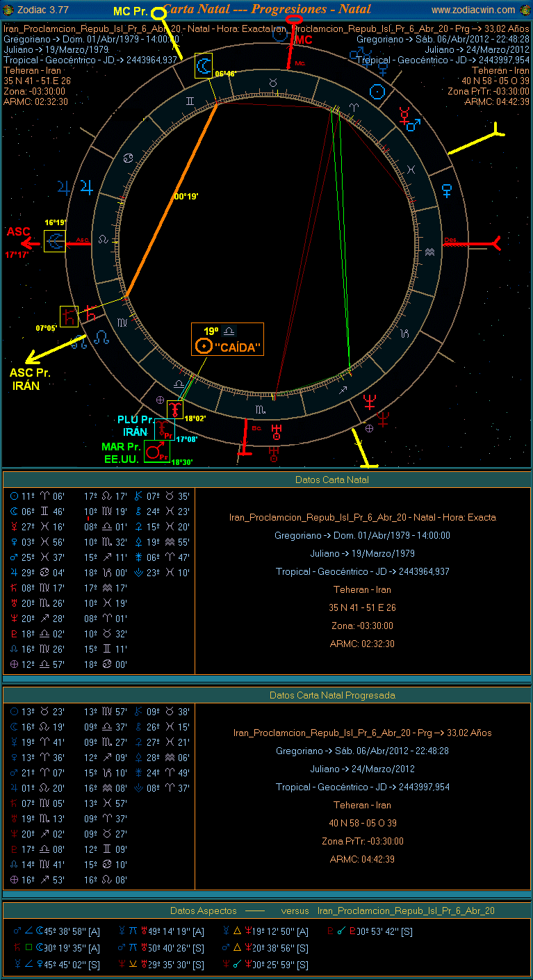Select the Gemini sign on the zodiac ring
Image resolution: width=533 pixels, height=980 pixels.
click(189, 101)
